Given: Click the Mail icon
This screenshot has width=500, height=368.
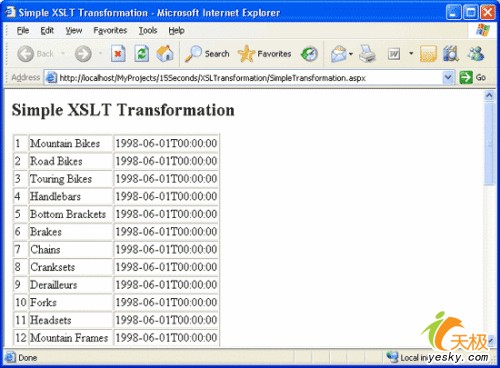Looking at the screenshot, I should pos(338,54).
